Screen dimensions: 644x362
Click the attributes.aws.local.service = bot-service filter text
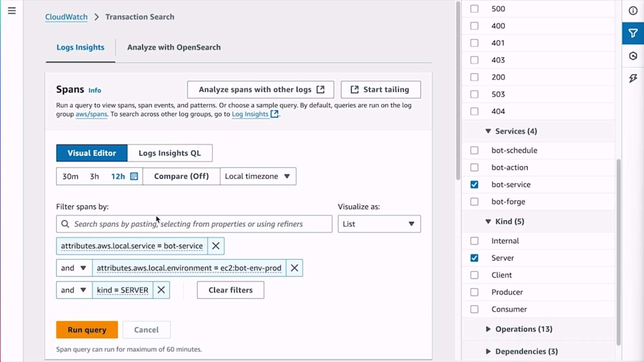132,246
